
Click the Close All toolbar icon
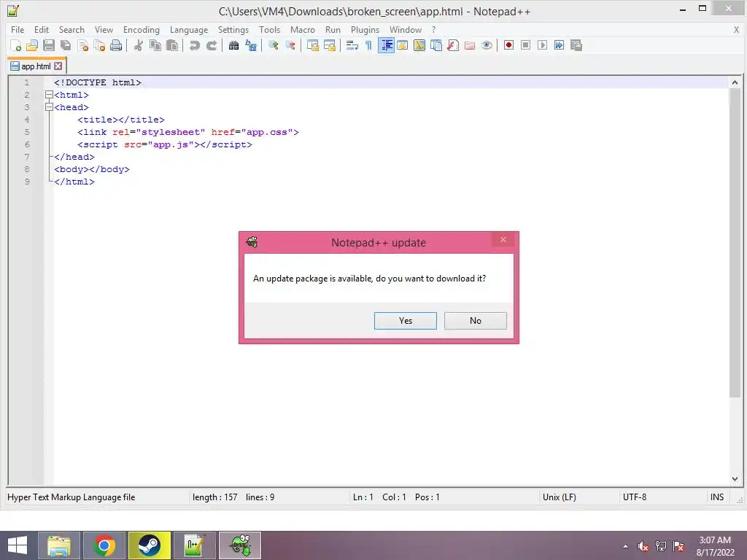pos(99,45)
